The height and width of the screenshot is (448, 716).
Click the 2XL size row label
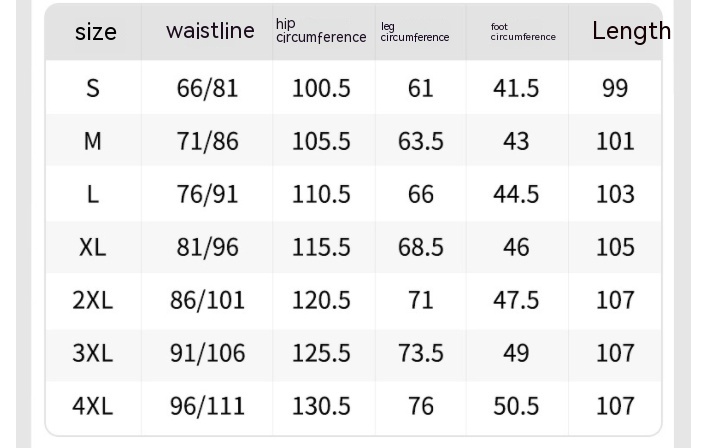click(93, 299)
